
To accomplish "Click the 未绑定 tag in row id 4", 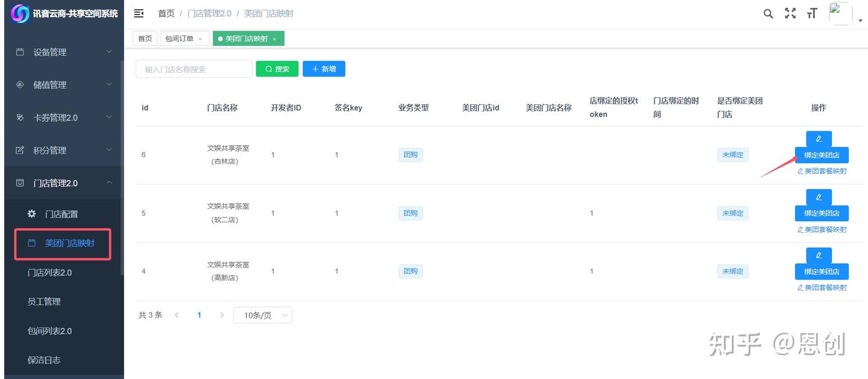I will (x=732, y=272).
